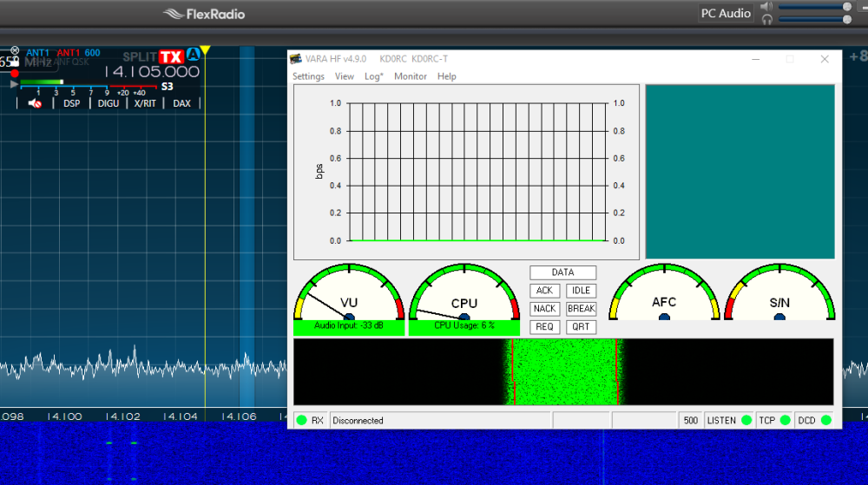Click the green TCP status LED
The width and height of the screenshot is (868, 485).
(785, 420)
